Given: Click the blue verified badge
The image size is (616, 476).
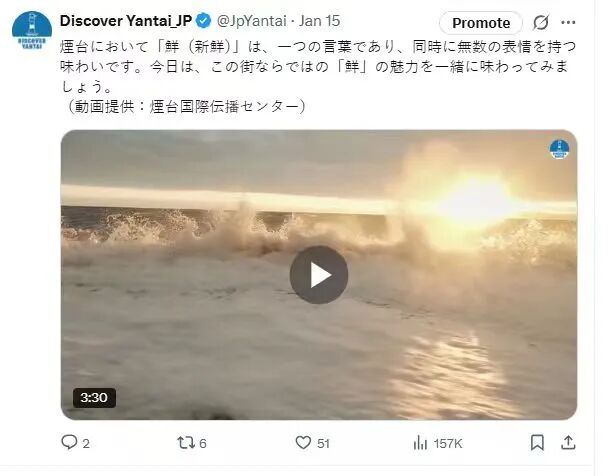Looking at the screenshot, I should point(204,21).
